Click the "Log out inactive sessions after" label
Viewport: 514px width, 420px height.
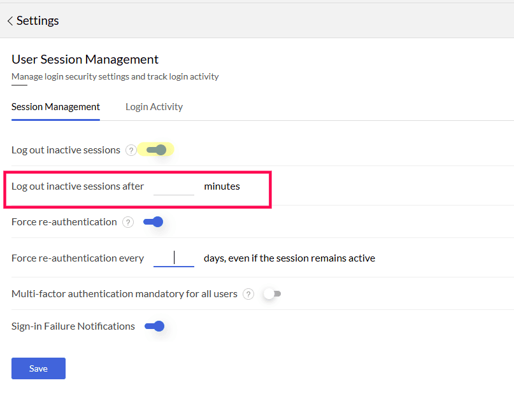(x=78, y=186)
